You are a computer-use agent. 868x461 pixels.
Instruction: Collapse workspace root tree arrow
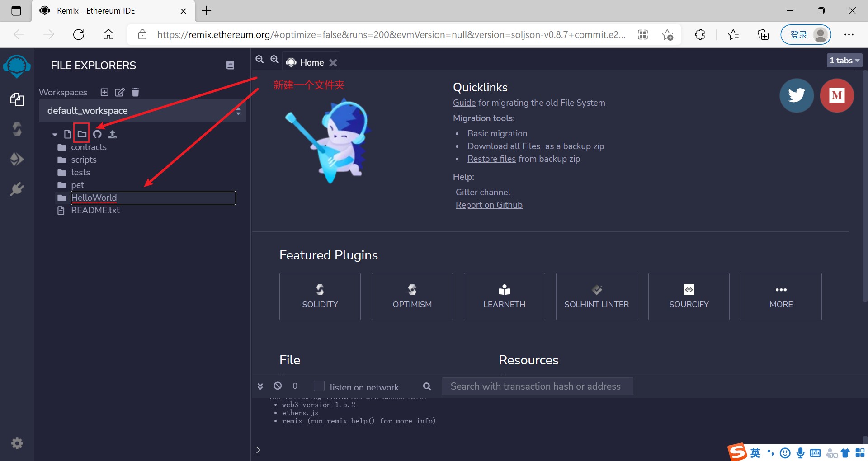click(55, 135)
